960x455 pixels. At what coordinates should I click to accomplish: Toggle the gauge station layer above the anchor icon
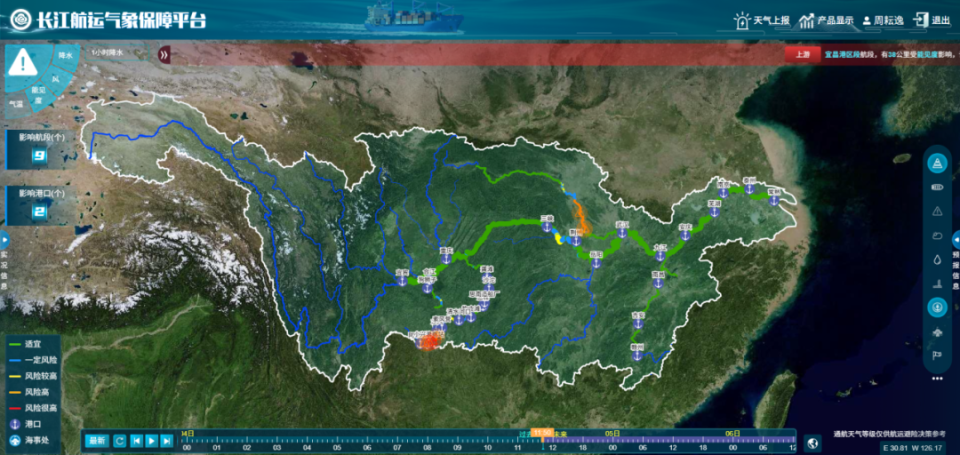[x=937, y=284]
